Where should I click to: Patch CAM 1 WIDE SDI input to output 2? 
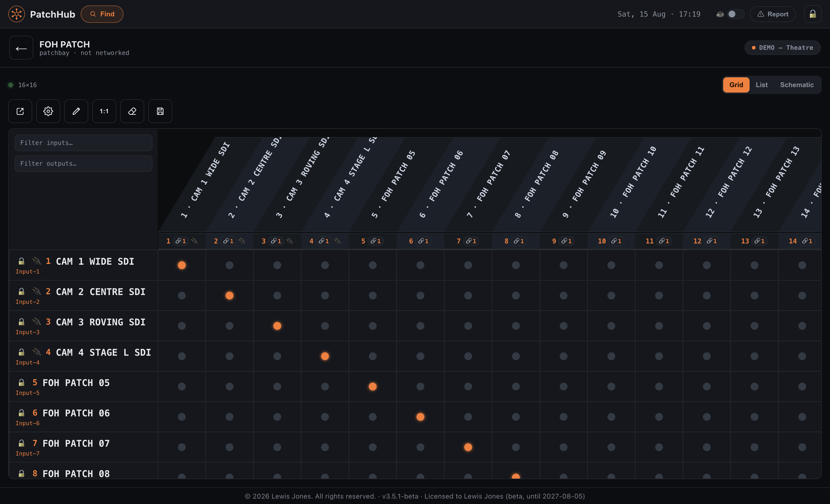click(229, 265)
